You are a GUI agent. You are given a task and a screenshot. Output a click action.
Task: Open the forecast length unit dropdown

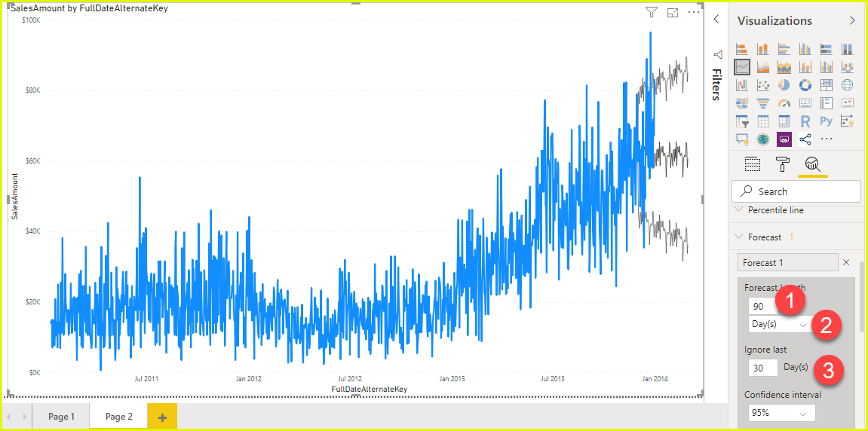pos(778,325)
